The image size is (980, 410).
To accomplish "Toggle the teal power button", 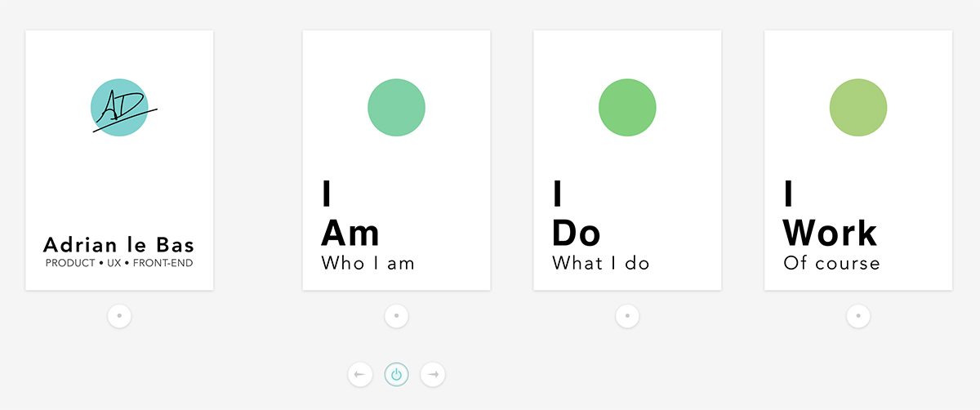I will 396,375.
